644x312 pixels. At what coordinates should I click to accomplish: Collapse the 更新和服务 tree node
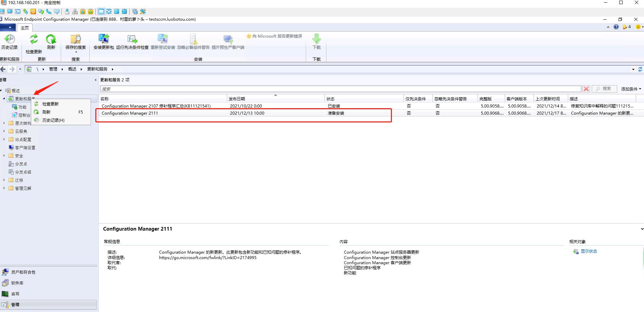tap(4, 99)
